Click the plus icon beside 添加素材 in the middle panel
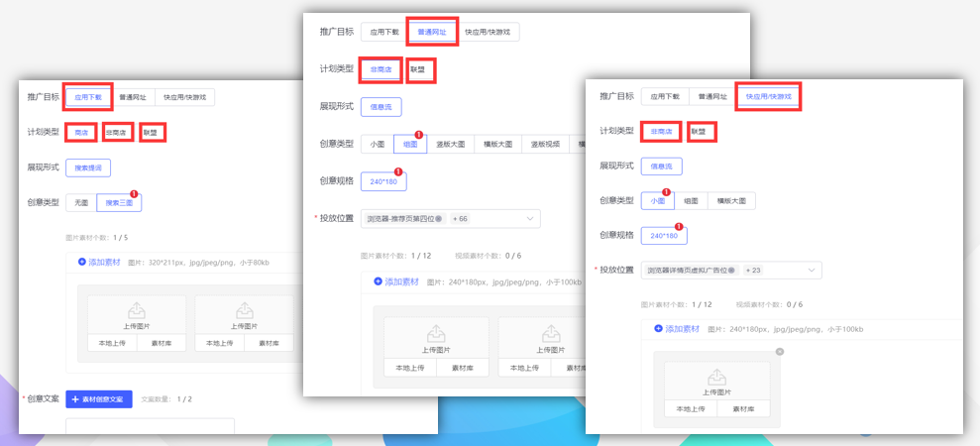 tap(379, 281)
